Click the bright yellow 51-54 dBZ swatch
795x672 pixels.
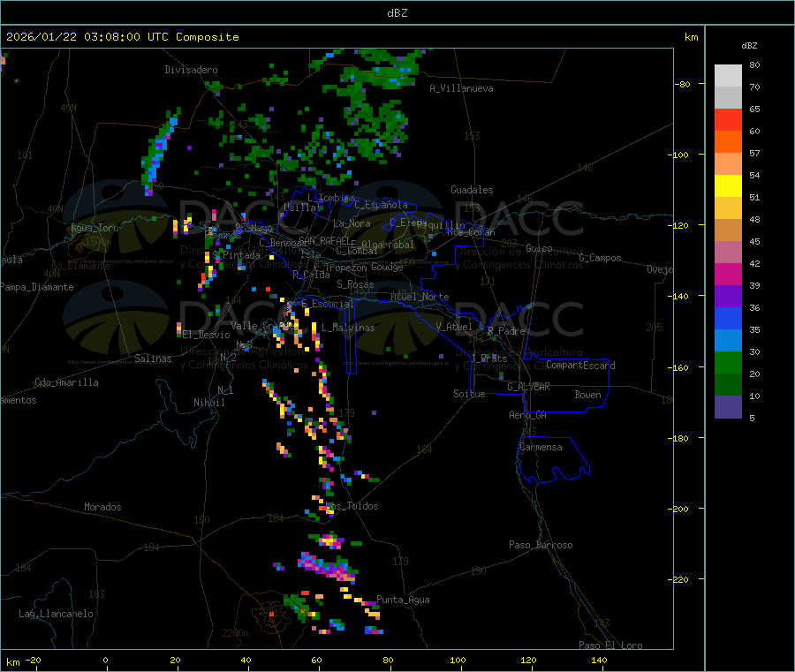[728, 186]
